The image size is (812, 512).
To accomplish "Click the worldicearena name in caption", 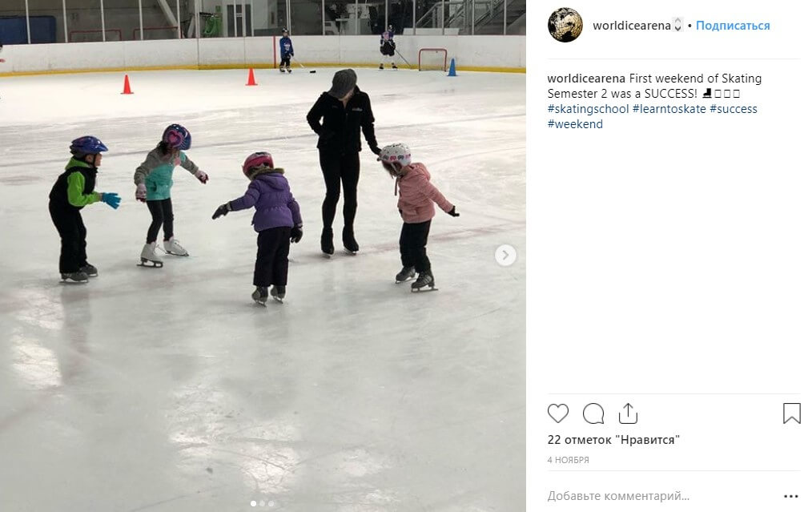I will (586, 79).
